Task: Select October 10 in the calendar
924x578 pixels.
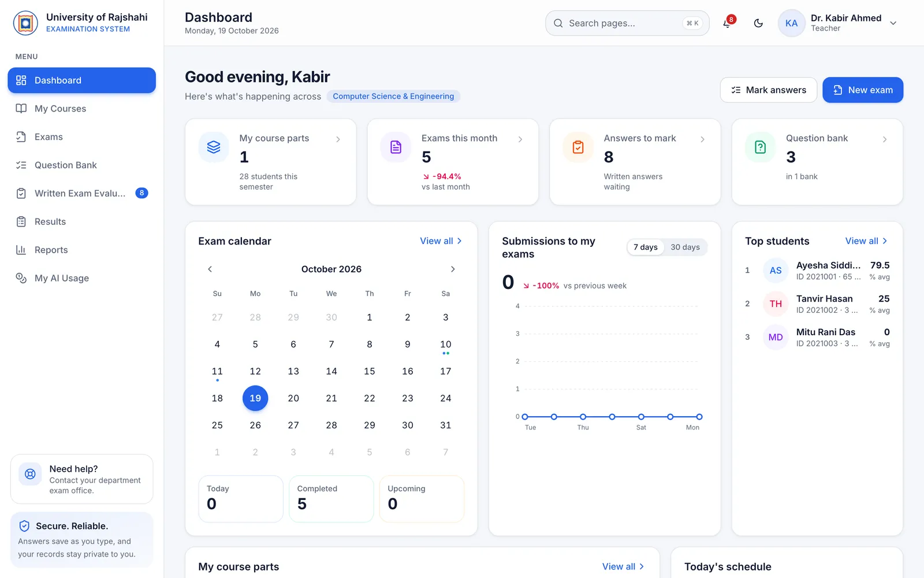Action: (446, 344)
